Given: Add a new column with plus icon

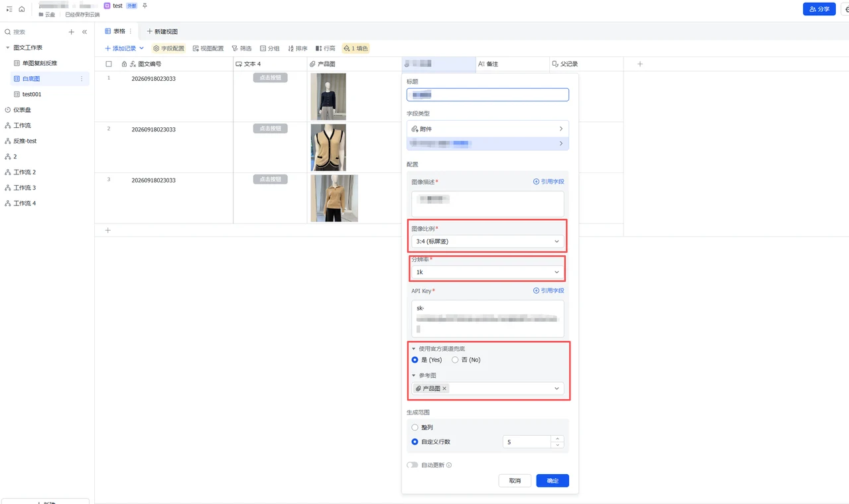Looking at the screenshot, I should coord(640,64).
